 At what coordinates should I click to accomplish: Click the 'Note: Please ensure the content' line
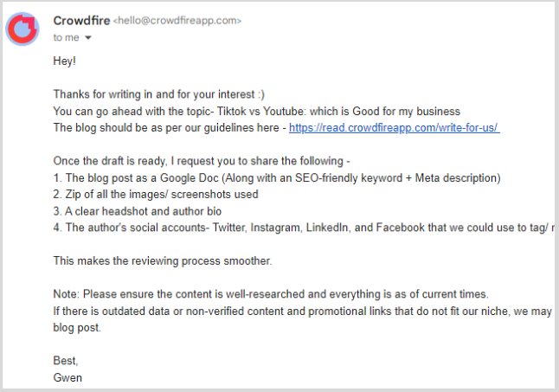tap(271, 294)
